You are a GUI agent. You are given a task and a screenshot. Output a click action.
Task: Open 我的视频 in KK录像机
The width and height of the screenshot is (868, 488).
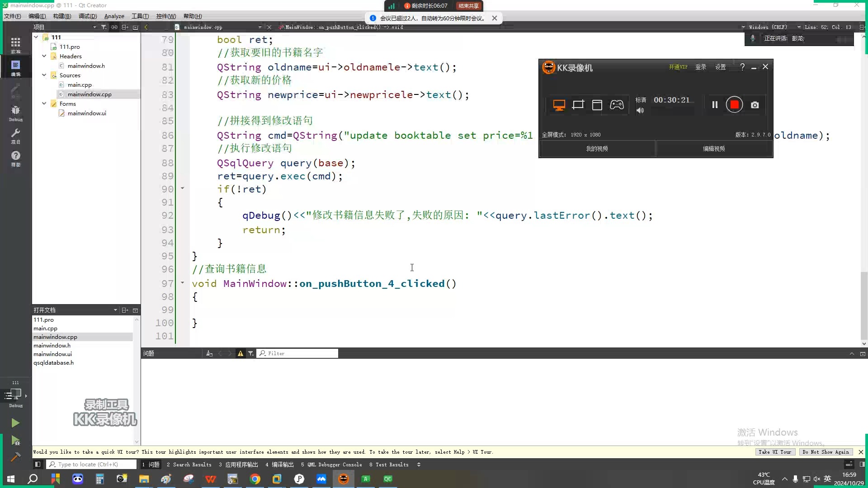597,148
